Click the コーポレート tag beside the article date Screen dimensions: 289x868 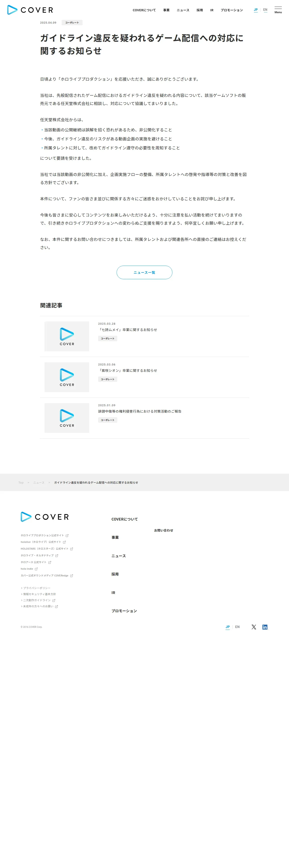click(72, 23)
